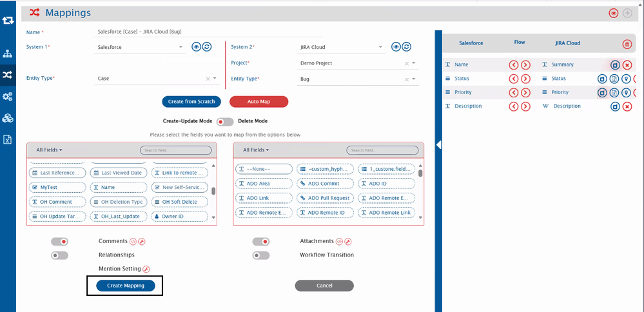
Task: Open the gears settings icon in sidebar
Action: point(8,97)
